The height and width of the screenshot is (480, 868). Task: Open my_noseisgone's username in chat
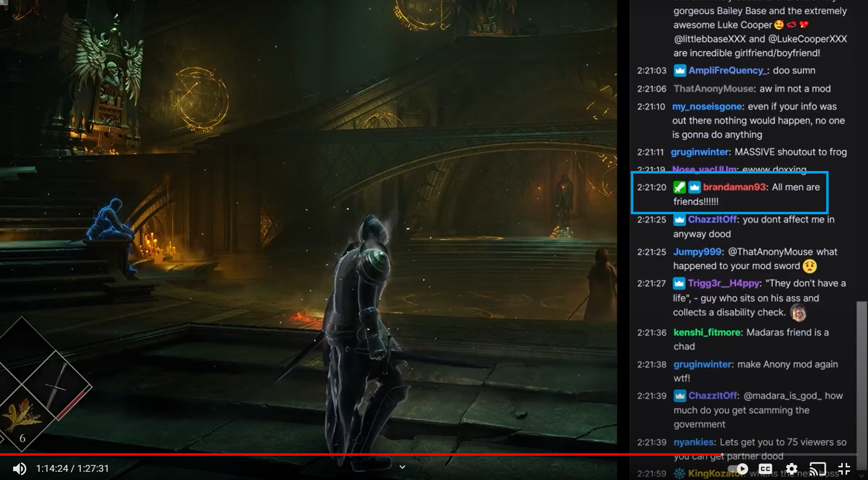tap(707, 107)
